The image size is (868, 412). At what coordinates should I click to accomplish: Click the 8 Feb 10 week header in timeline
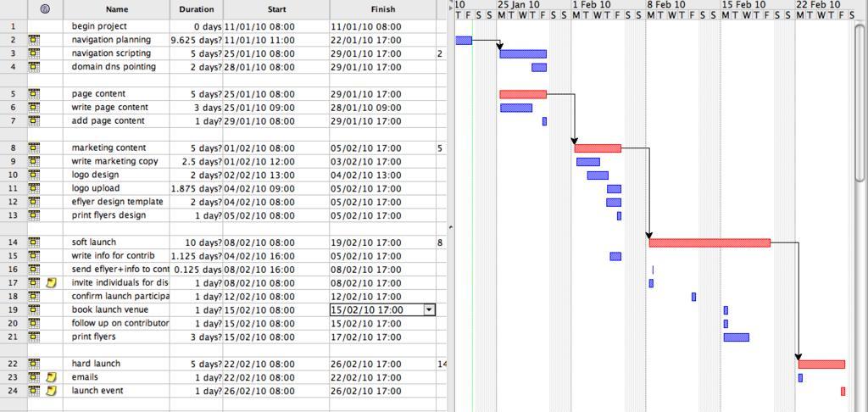[x=669, y=4]
